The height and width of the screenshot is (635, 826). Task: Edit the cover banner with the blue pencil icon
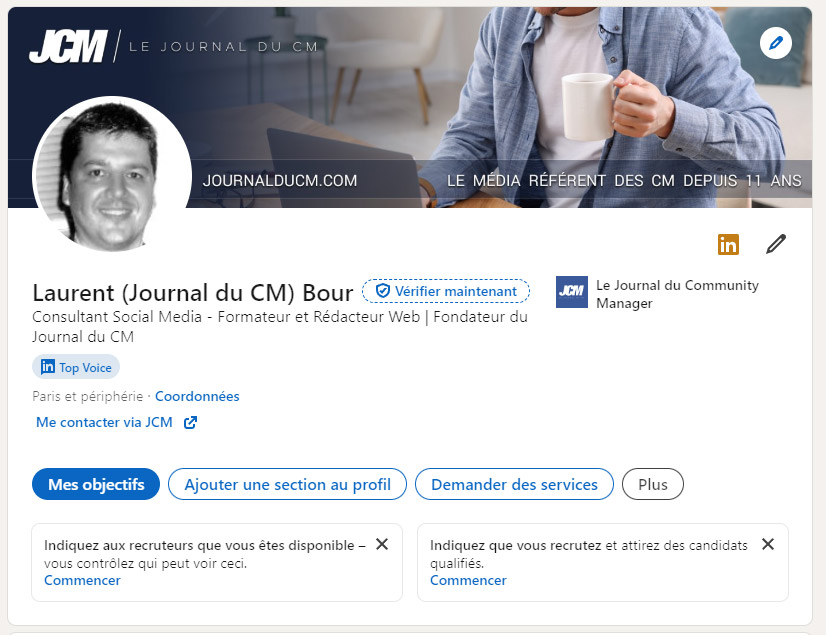(775, 43)
